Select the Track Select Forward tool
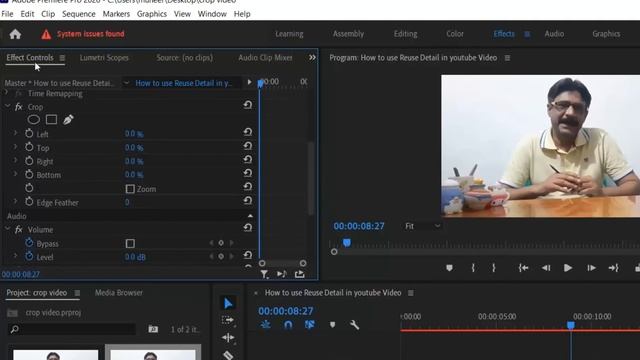This screenshot has width=640, height=360. [x=228, y=320]
